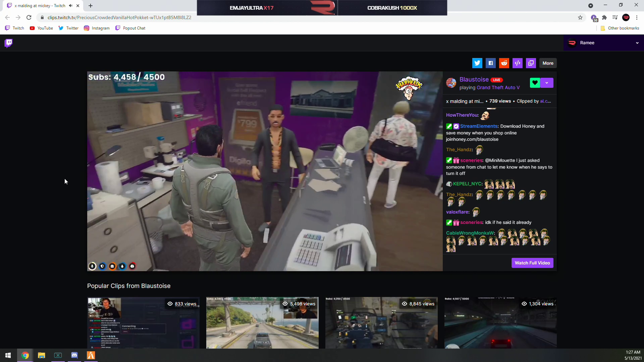Screen dimensions: 644x362
Task: Open the Chrome profile dropdown arrow
Action: [590, 6]
